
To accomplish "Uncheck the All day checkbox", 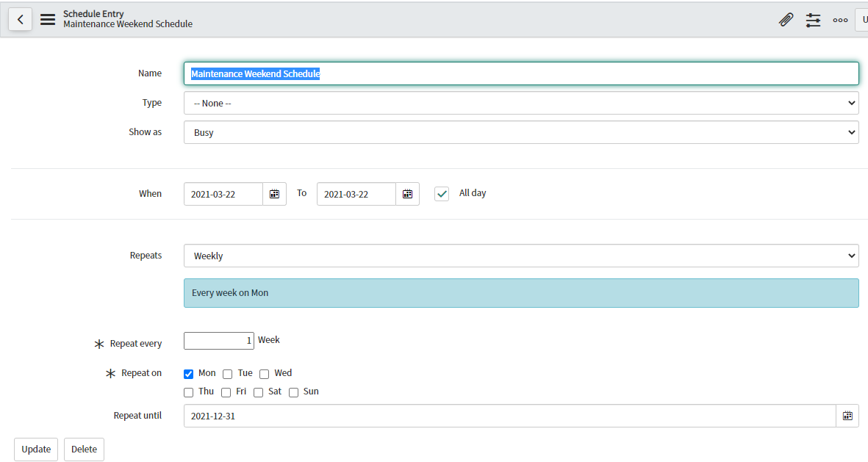I will 441,193.
